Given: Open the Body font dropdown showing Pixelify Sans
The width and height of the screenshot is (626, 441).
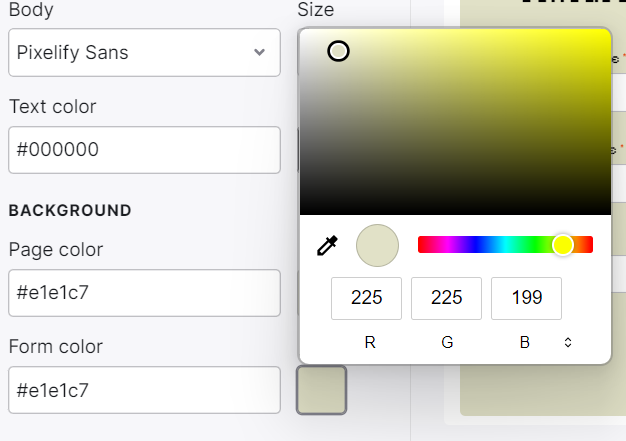Looking at the screenshot, I should click(x=145, y=52).
